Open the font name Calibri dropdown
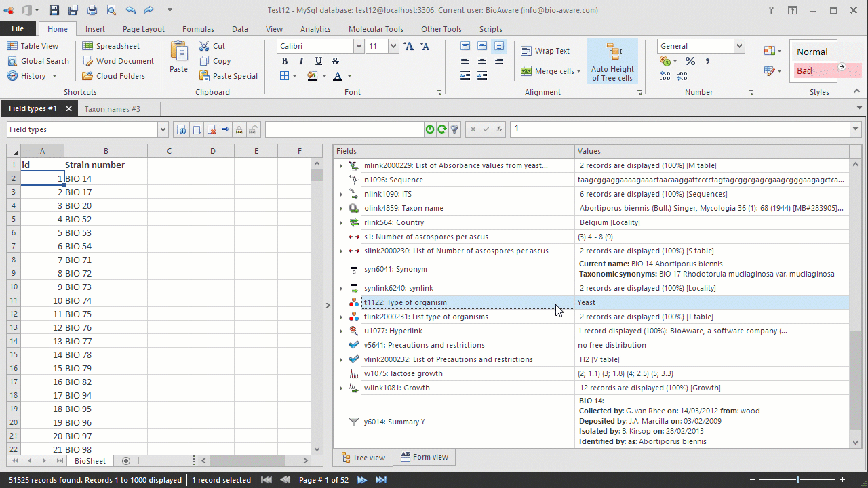 359,46
